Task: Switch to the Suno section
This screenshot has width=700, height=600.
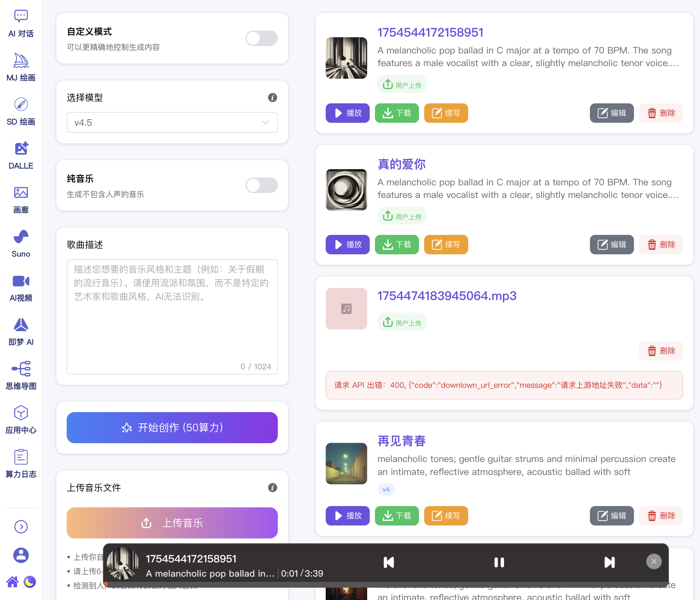Action: tap(21, 237)
